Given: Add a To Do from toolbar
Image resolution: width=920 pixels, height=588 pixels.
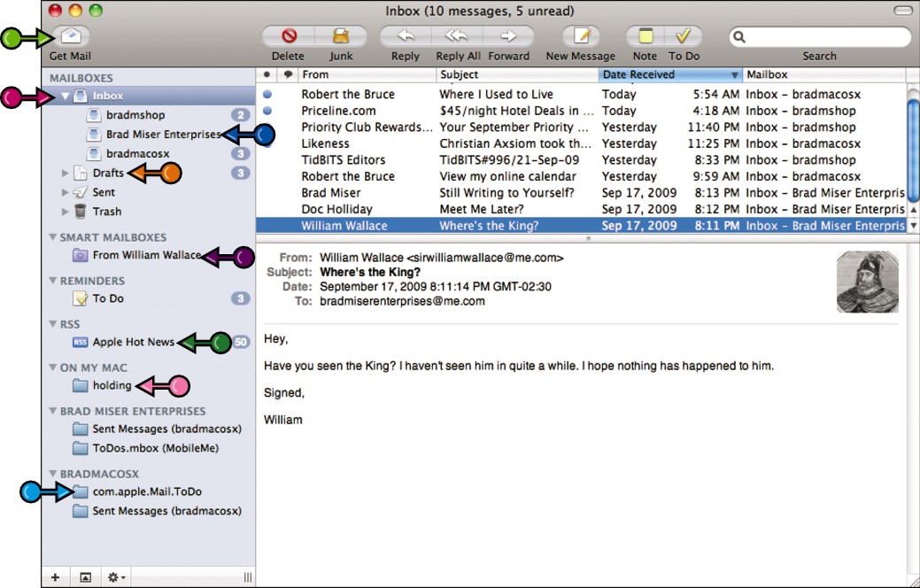Looking at the screenshot, I should pos(684,36).
